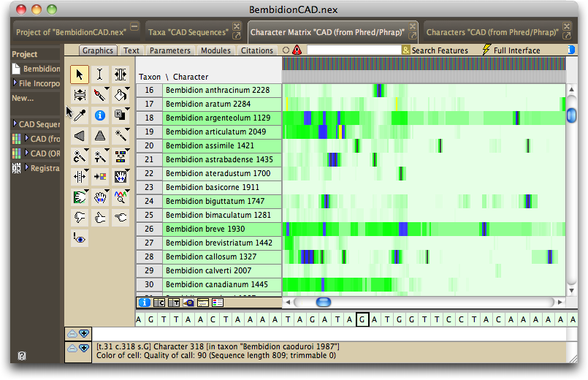The height and width of the screenshot is (380, 588).
Task: Select the highlighted G cell in sequence row
Action: (362, 319)
